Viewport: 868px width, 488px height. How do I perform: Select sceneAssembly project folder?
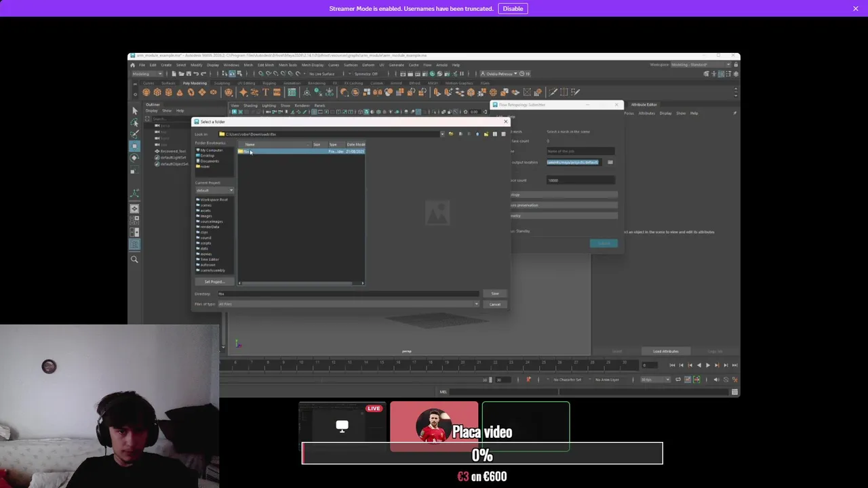pyautogui.click(x=211, y=270)
